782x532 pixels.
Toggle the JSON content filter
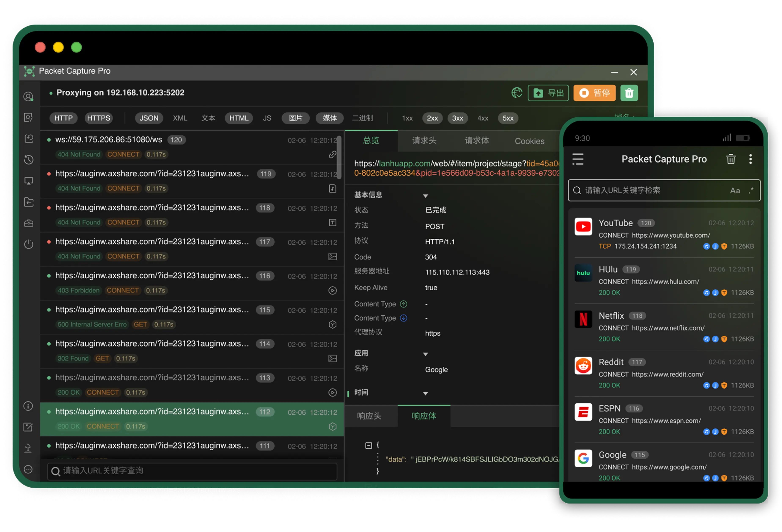tap(149, 118)
